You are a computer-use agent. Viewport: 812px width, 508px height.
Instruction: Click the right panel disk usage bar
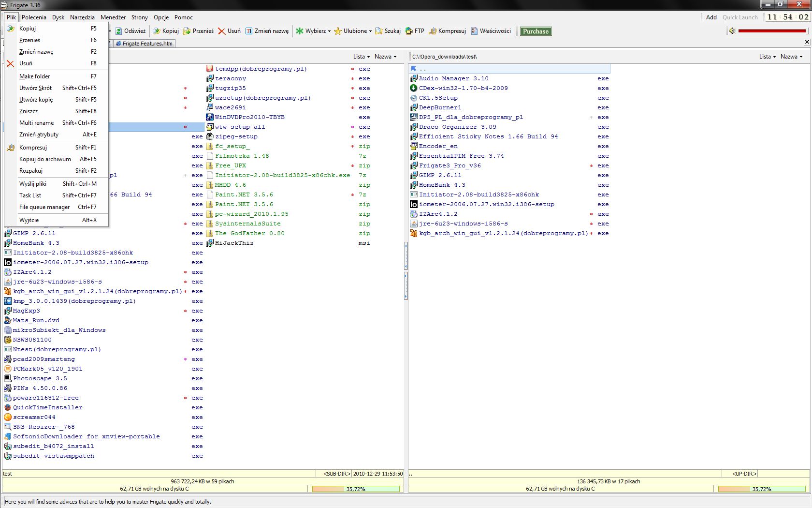762,489
